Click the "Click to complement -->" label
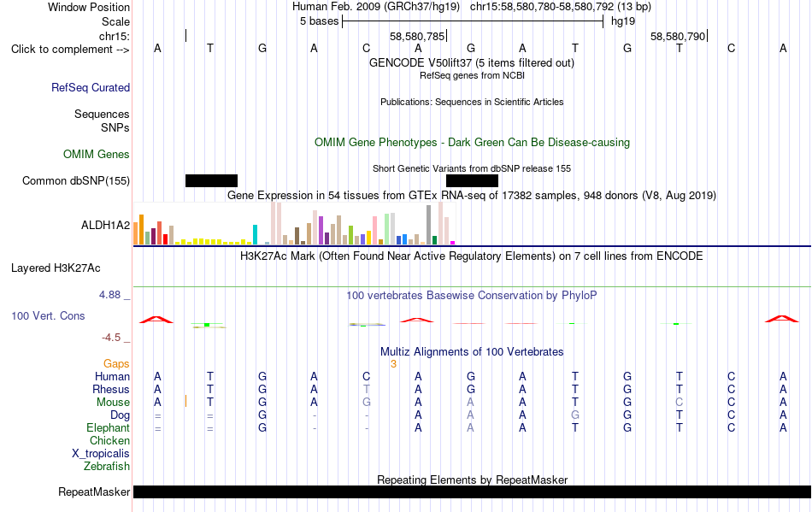 click(70, 50)
